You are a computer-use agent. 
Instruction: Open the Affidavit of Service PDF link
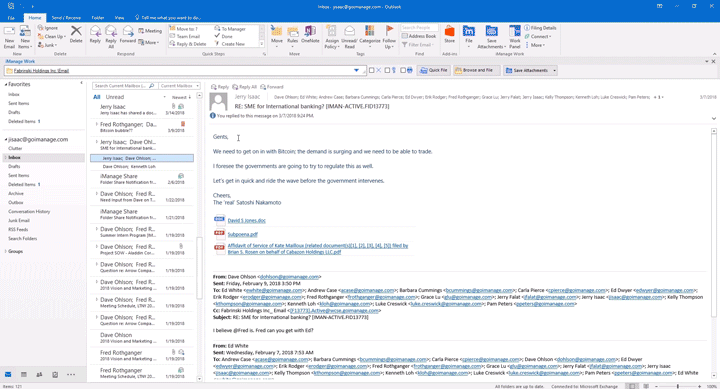pos(318,248)
